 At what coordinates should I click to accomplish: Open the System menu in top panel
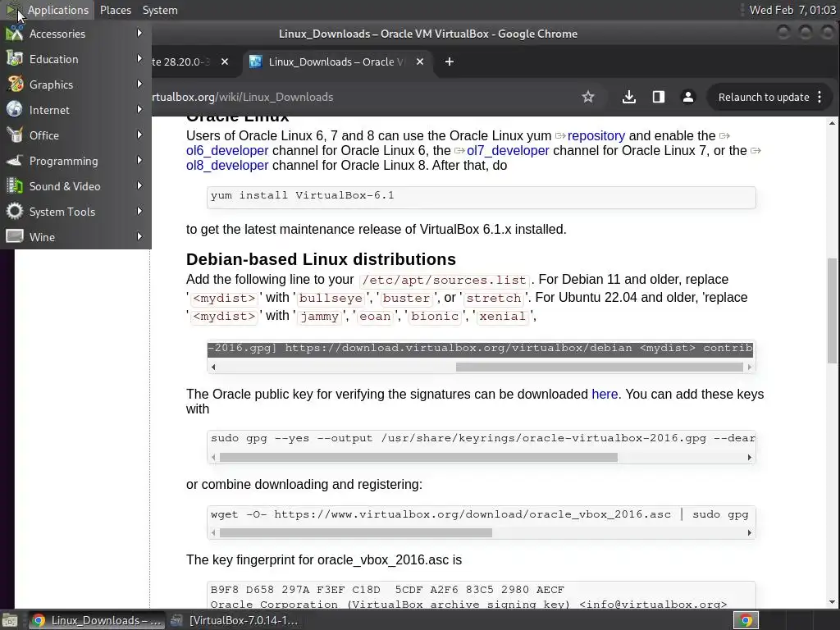click(160, 10)
